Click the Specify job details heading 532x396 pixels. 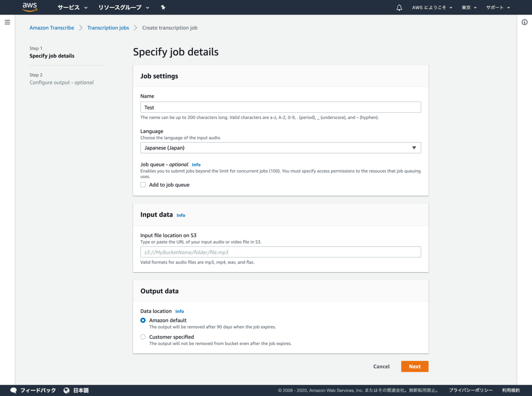[176, 52]
